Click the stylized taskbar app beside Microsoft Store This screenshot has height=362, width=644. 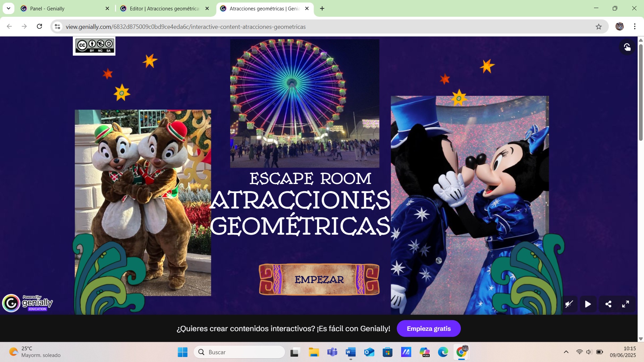click(406, 352)
